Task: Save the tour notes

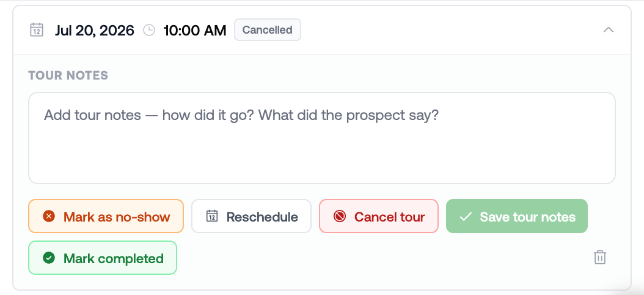Action: [517, 216]
